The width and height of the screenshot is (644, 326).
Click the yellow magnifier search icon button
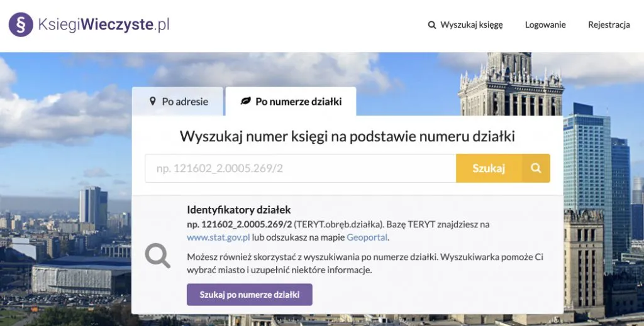(536, 168)
